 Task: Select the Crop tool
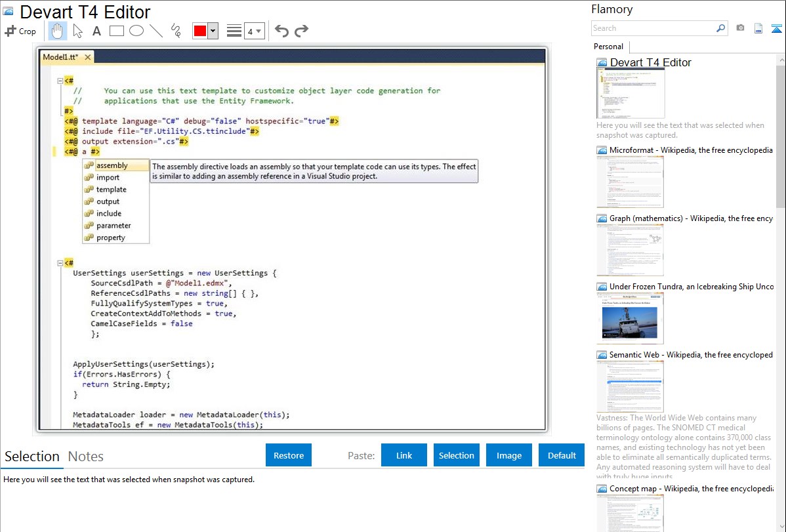[x=20, y=31]
